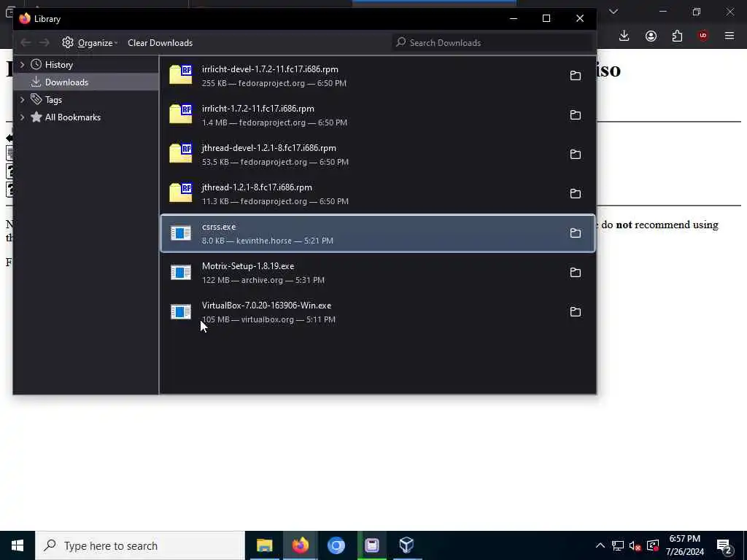Expand the All Bookmarks tree node
747x560 pixels.
(23, 117)
